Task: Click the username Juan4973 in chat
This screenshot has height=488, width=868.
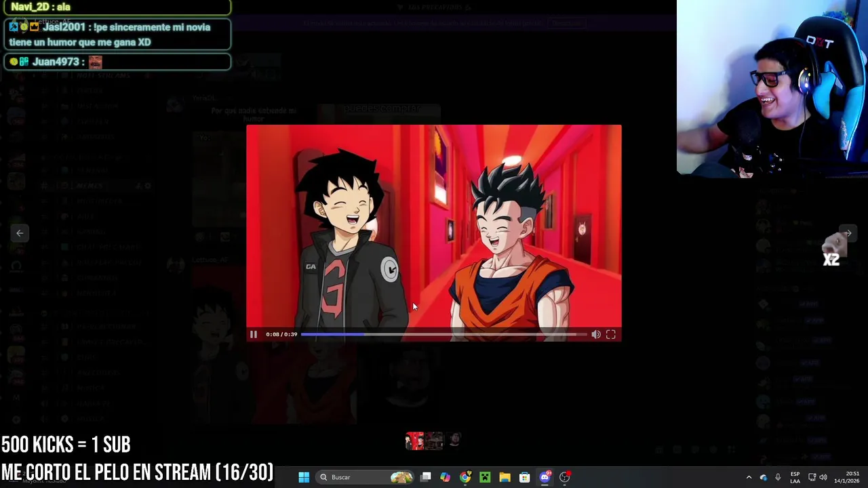Action: (x=56, y=62)
